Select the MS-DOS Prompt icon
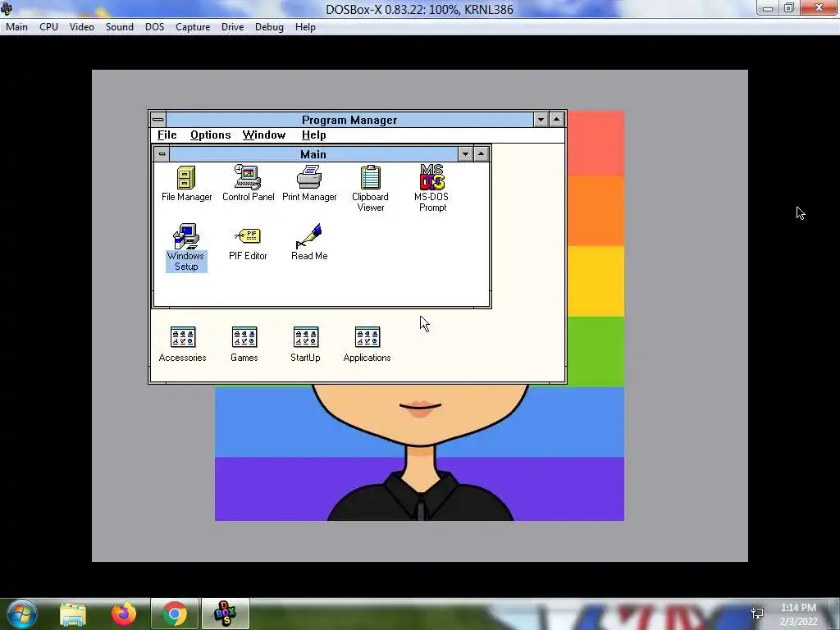This screenshot has width=840, height=630. pos(431,189)
